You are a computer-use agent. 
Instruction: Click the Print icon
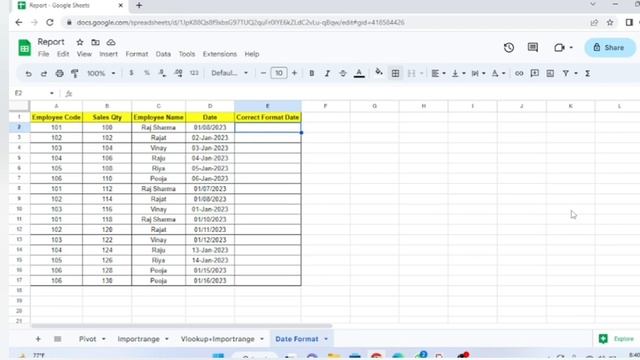coord(60,73)
